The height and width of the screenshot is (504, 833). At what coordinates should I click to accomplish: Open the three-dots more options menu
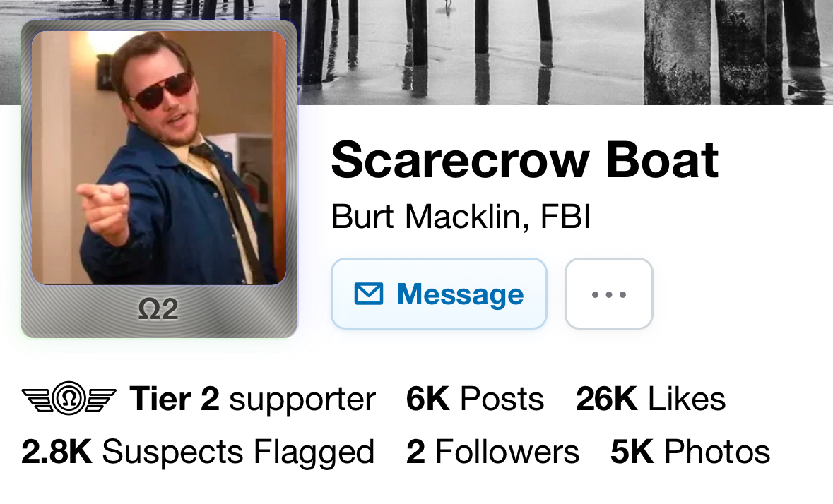[609, 294]
